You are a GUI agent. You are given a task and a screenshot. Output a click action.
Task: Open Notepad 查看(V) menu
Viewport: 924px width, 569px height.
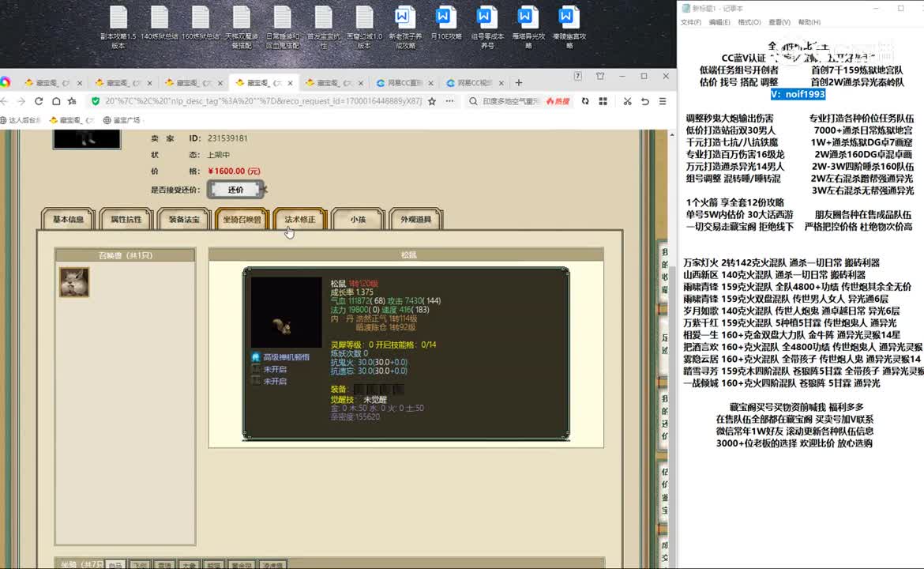(x=779, y=22)
